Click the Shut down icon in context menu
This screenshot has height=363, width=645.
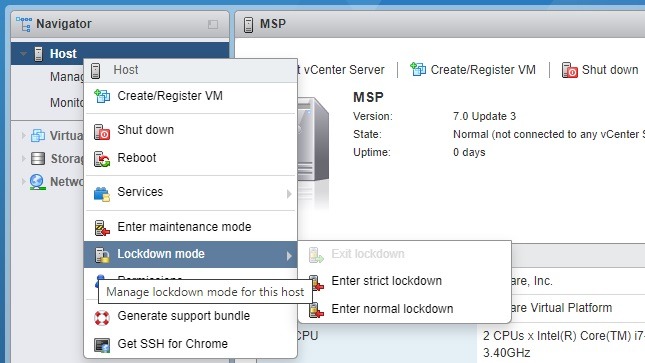tap(102, 132)
